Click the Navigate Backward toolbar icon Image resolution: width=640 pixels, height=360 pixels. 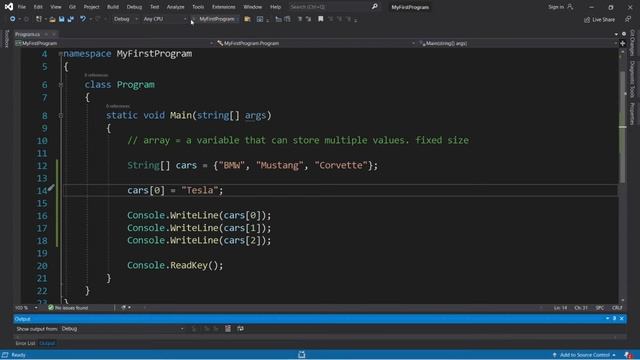[x=13, y=19]
